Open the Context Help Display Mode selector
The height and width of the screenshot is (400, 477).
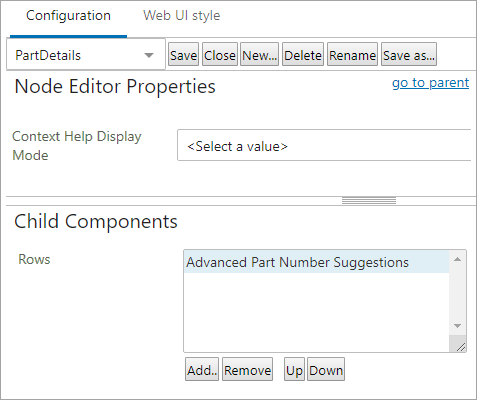coord(324,145)
